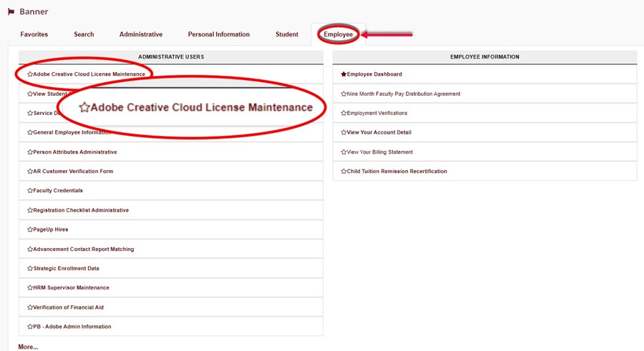Switch to the Search tab
This screenshot has height=351, width=644.
click(x=84, y=34)
